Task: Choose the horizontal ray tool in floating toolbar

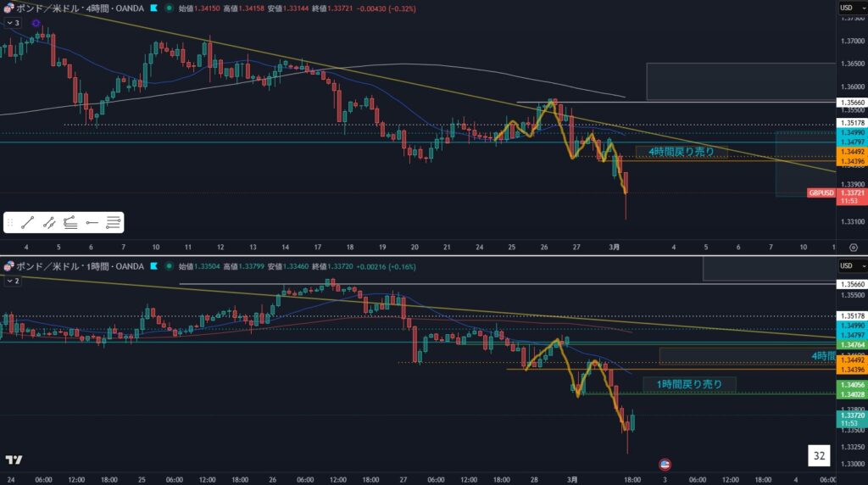Action: coord(92,223)
